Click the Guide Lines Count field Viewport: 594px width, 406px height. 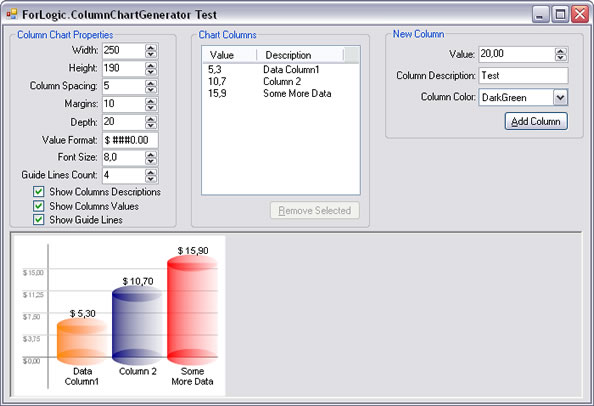tap(124, 175)
